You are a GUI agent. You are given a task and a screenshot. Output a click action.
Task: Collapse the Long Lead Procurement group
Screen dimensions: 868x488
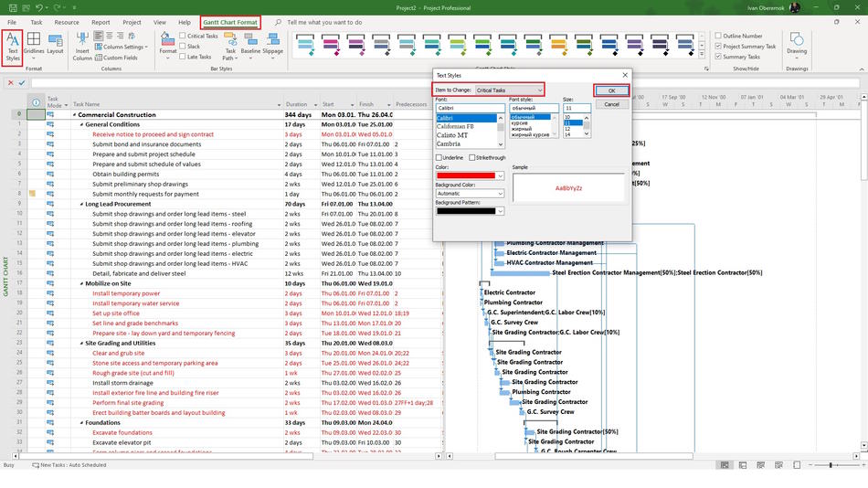tap(82, 204)
